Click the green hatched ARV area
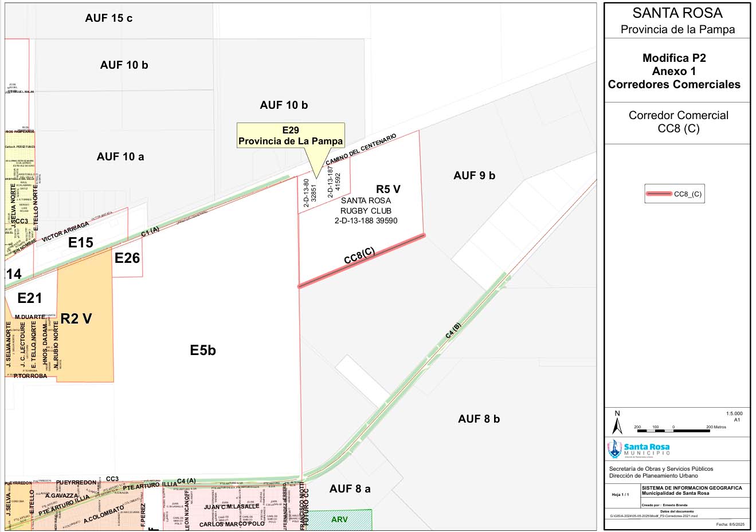The image size is (756, 532). [x=339, y=519]
